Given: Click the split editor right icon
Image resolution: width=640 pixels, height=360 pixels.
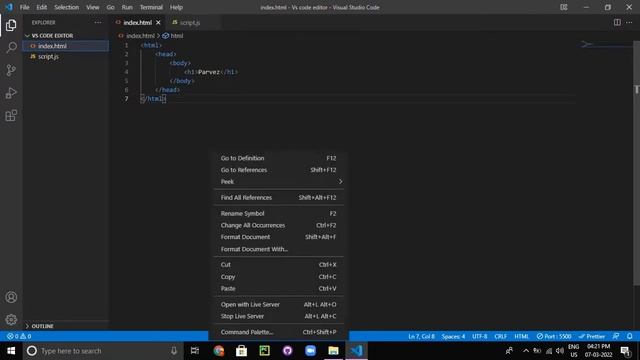Looking at the screenshot, I should [617, 22].
